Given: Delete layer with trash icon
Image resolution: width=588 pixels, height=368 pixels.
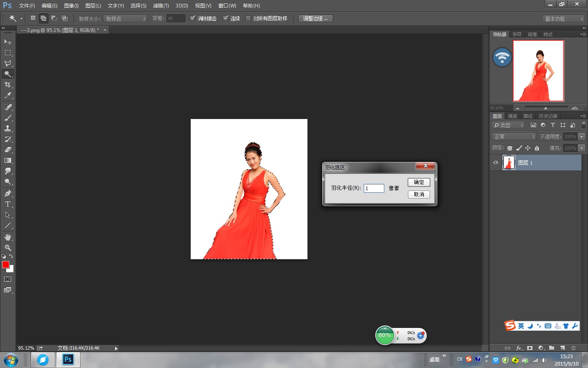Looking at the screenshot, I should click(x=573, y=348).
